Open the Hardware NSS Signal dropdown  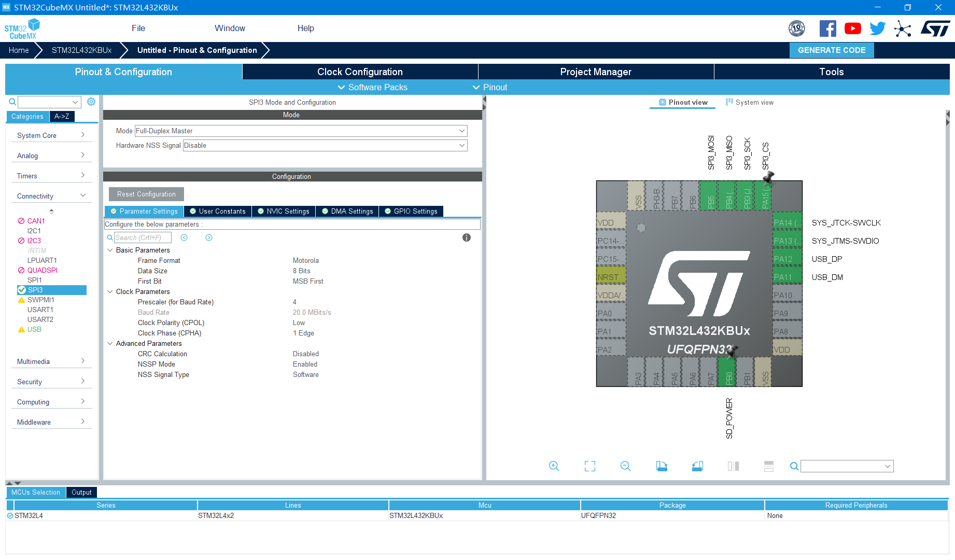pos(460,145)
